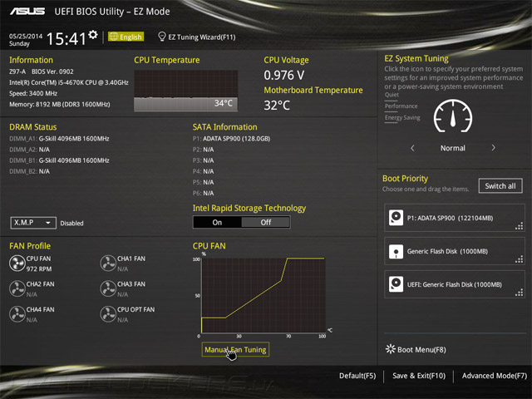Click SATA P2: N/A row
This screenshot has height=399, width=532.
(203, 150)
